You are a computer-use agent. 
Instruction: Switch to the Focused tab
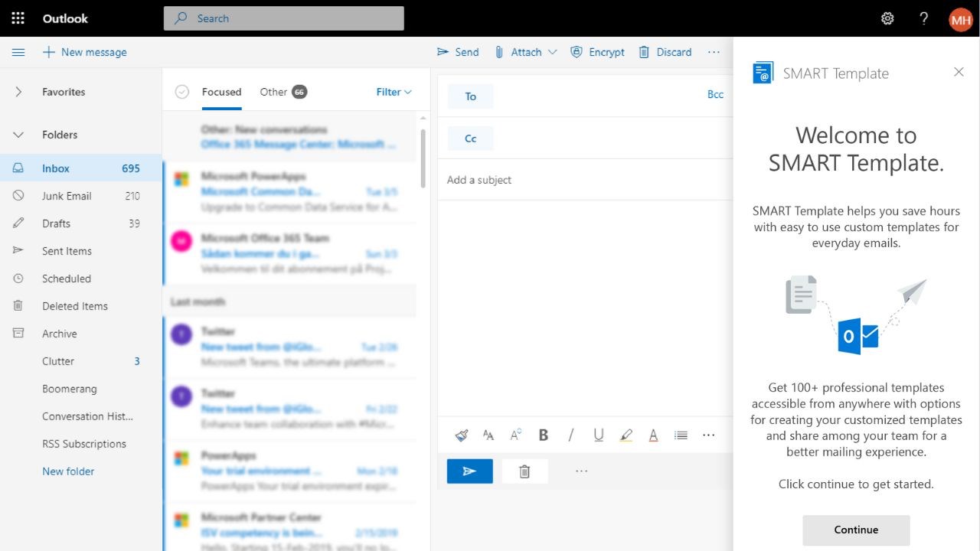[221, 92]
